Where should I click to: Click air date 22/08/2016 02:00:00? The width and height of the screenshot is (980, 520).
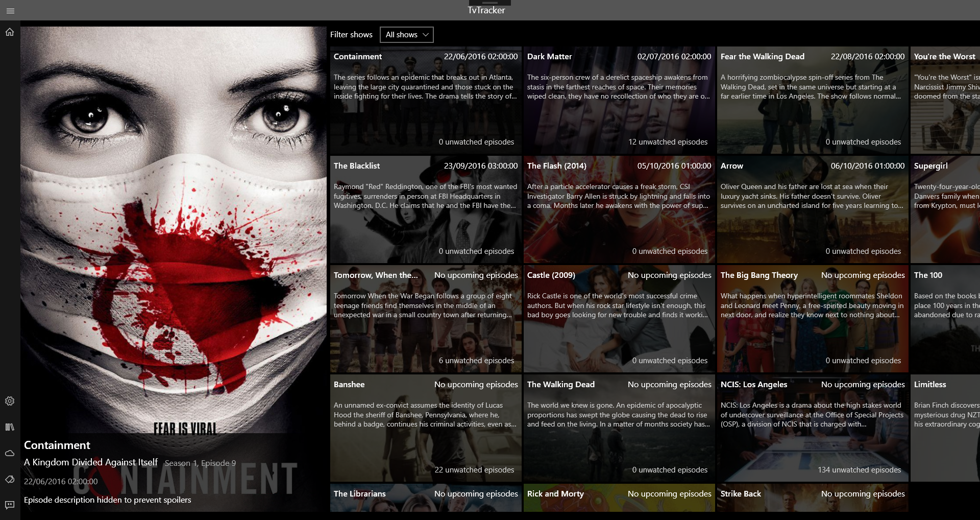coord(868,57)
